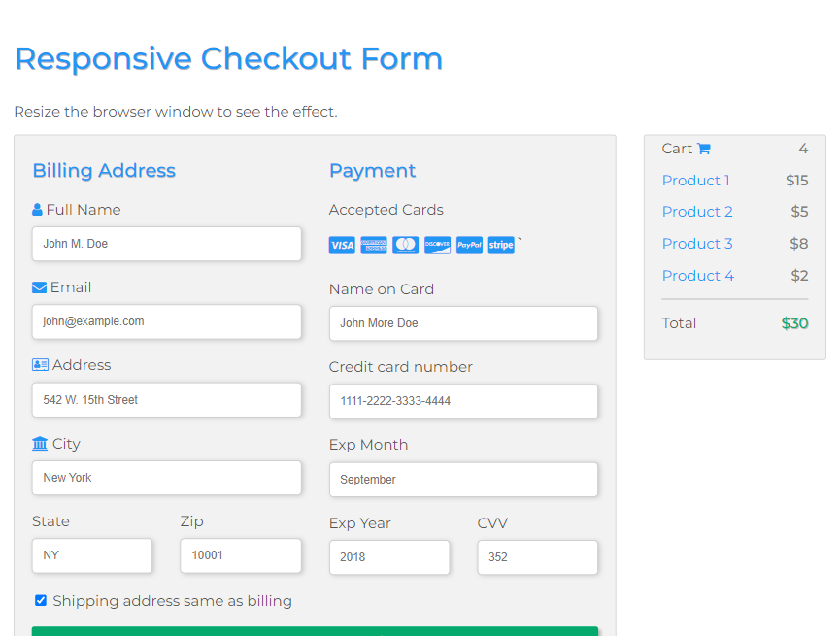Viewport: 840px width, 636px height.
Task: Select the Credit card number field
Action: click(463, 401)
